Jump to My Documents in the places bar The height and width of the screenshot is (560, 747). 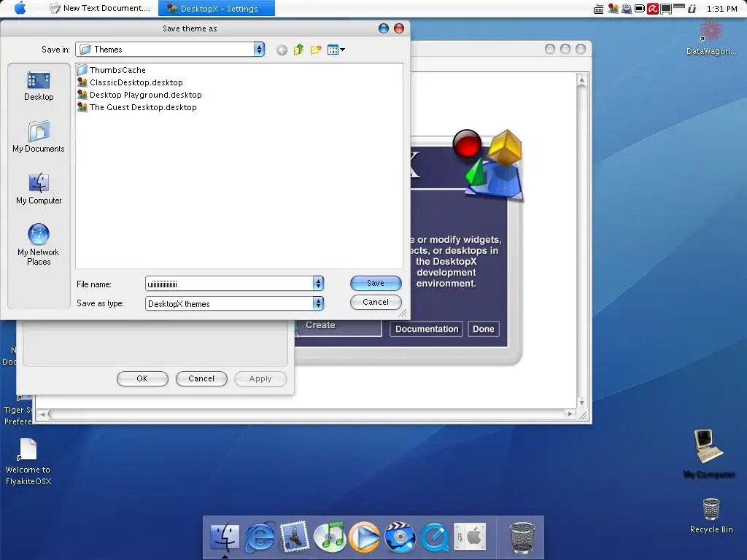[39, 137]
